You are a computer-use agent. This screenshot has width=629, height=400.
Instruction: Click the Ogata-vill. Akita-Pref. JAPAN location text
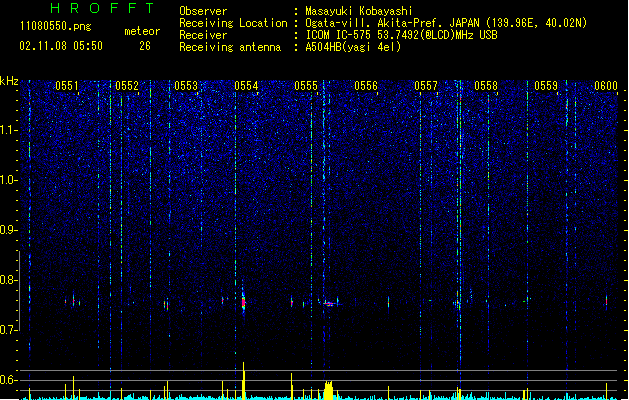pos(446,23)
